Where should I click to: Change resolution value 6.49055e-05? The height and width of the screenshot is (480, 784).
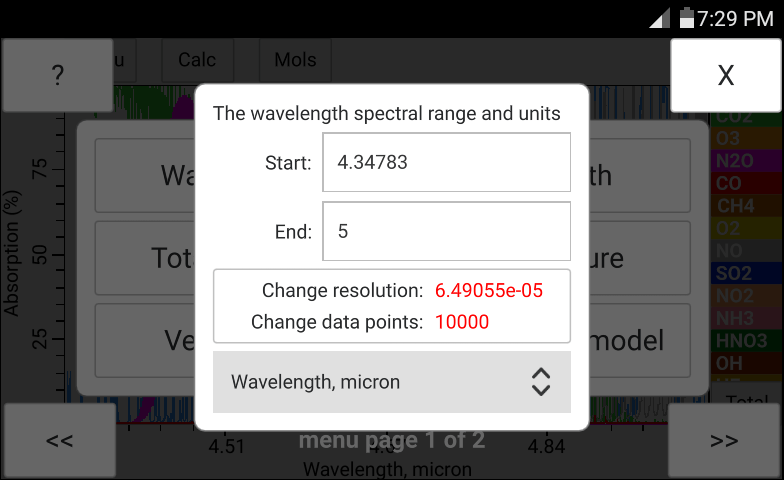click(x=488, y=291)
